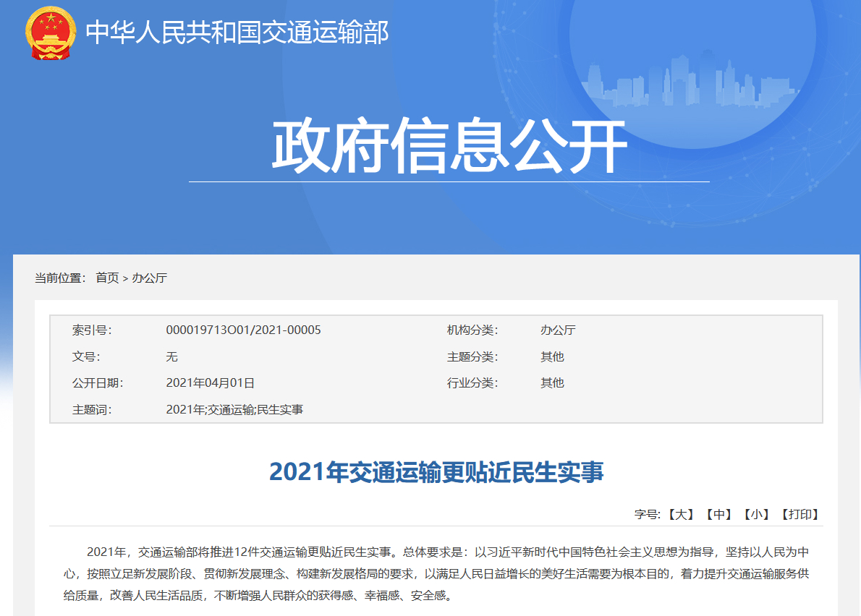
Task: Click the keywords 2021年;交通运输;民生实事
Action: click(x=234, y=410)
